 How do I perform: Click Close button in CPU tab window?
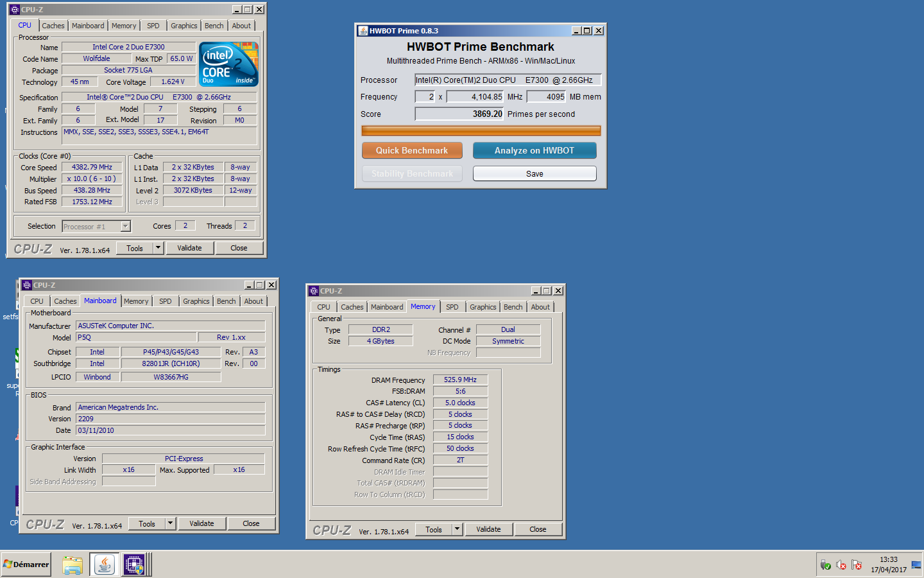point(239,248)
